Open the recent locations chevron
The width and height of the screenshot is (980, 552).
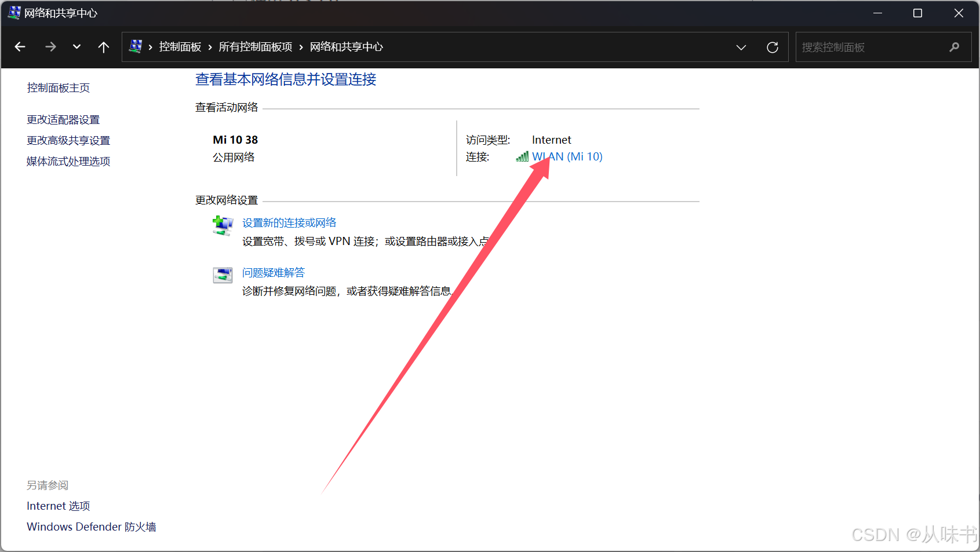click(76, 47)
